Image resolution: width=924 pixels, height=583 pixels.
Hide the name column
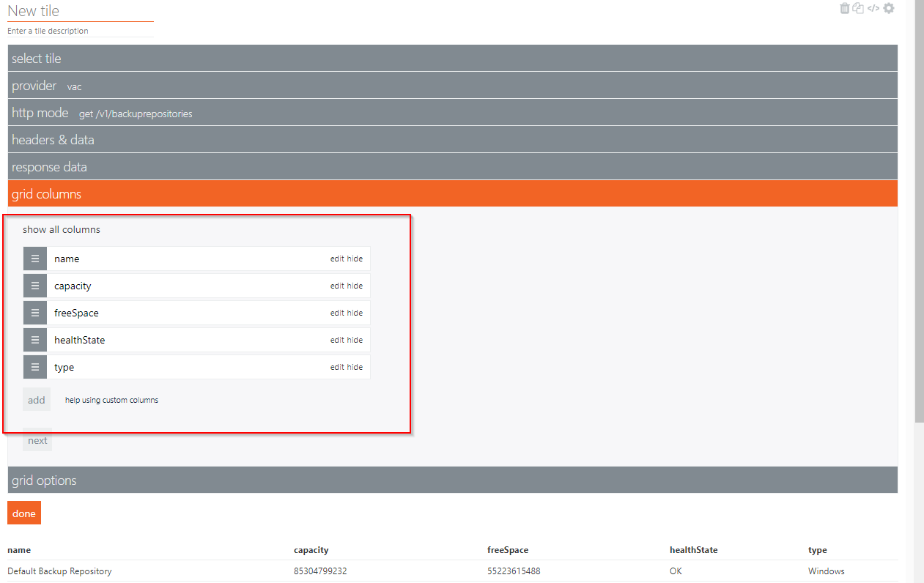[355, 259]
